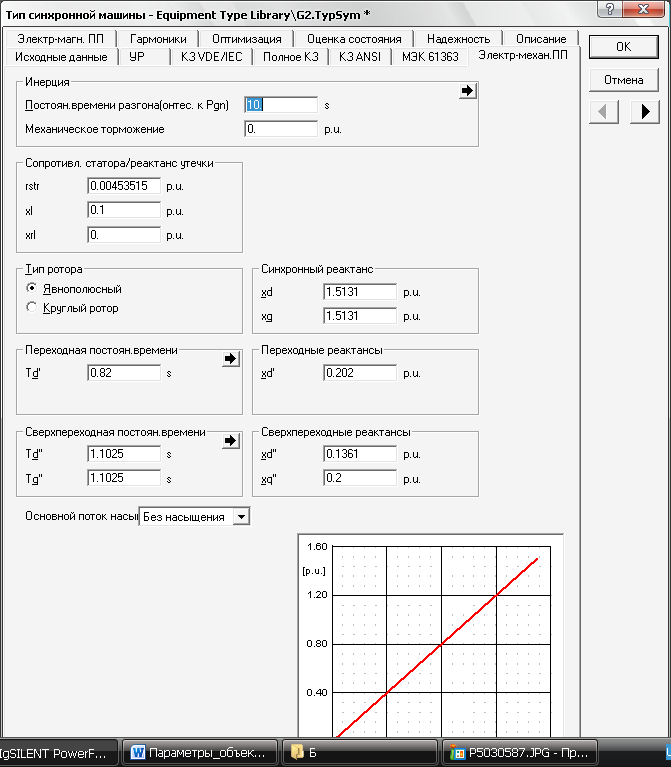Open the Гармоники tab

(158, 39)
